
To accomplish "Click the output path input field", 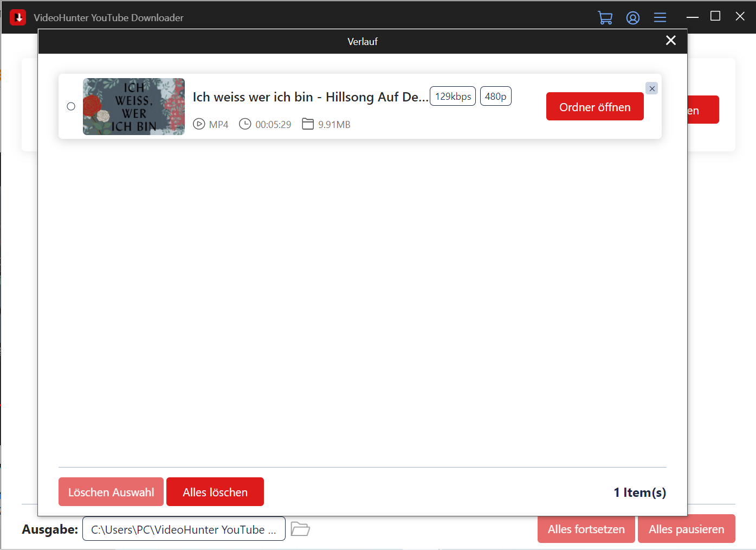I will [184, 529].
